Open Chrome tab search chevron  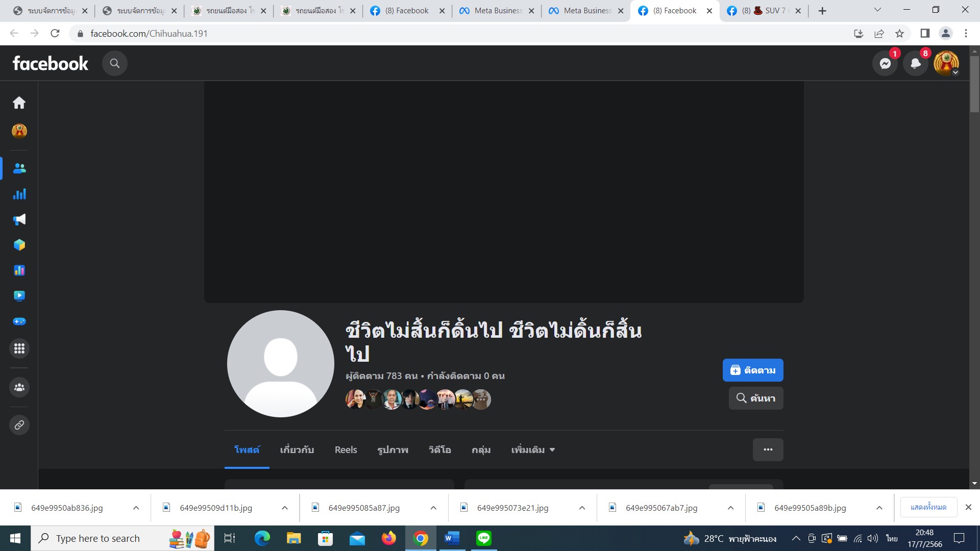click(x=877, y=10)
